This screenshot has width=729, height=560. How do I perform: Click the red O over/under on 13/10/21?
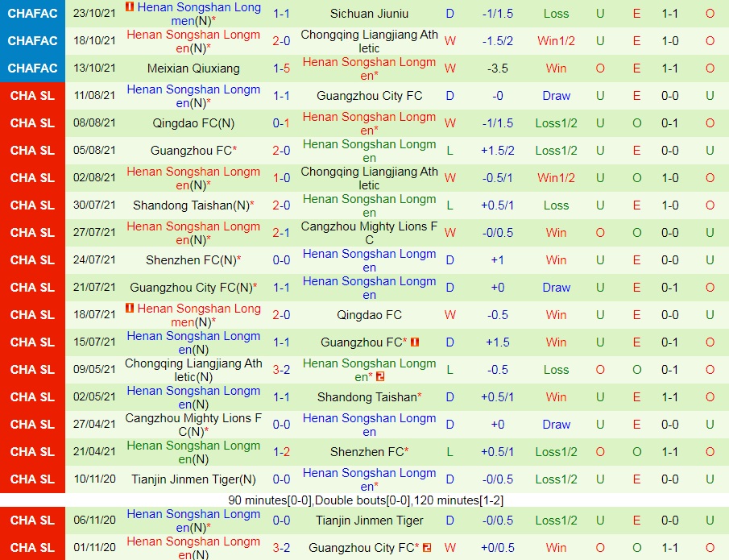point(600,68)
